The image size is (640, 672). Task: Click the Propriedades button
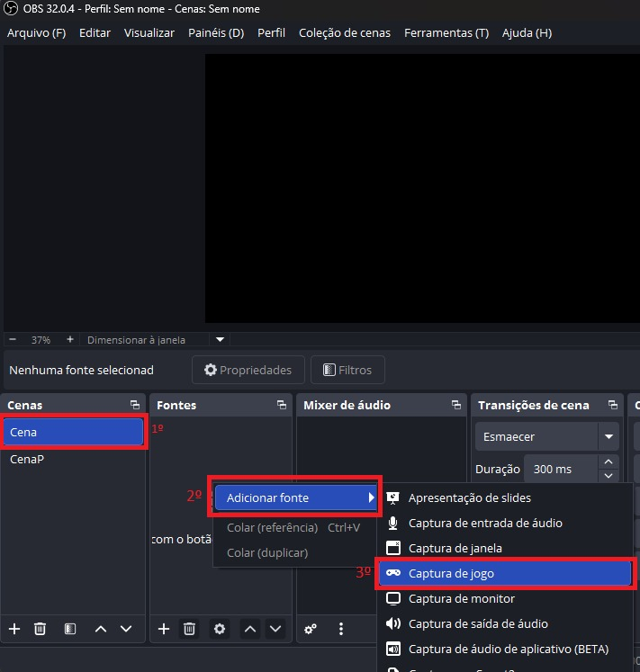coord(248,370)
